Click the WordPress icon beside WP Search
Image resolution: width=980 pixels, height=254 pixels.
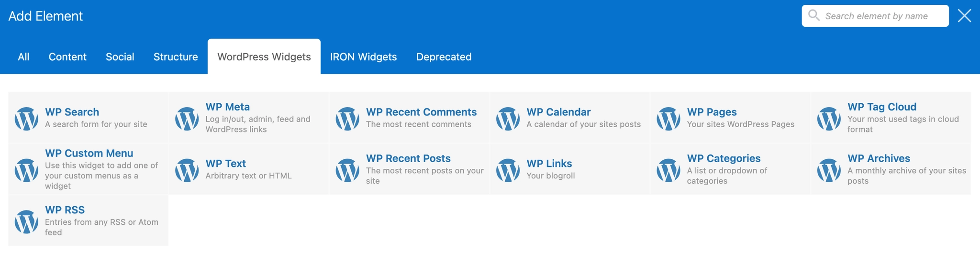coord(26,119)
